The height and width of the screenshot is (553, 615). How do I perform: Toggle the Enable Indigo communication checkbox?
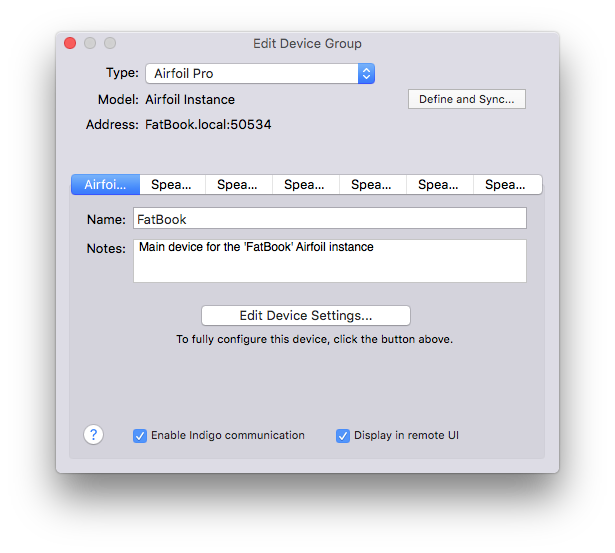140,436
